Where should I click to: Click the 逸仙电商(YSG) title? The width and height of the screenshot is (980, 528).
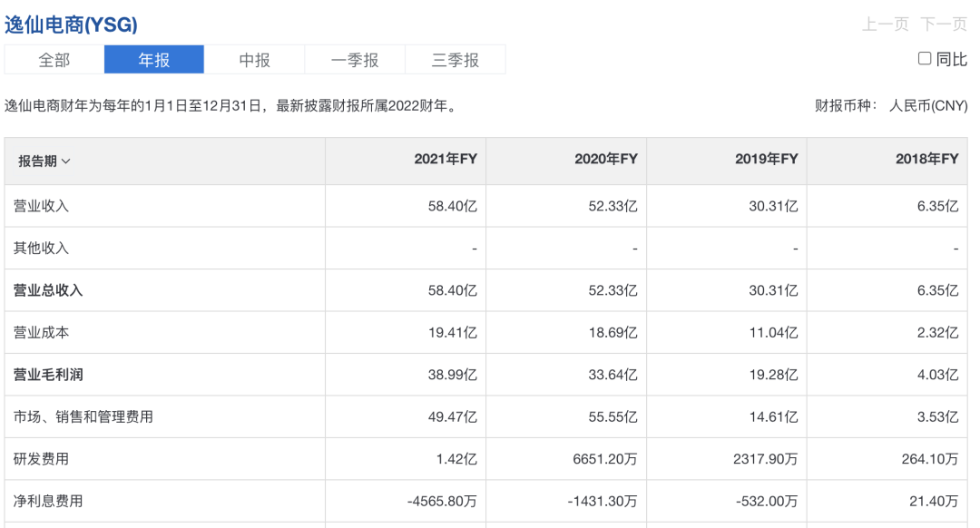pyautogui.click(x=72, y=24)
